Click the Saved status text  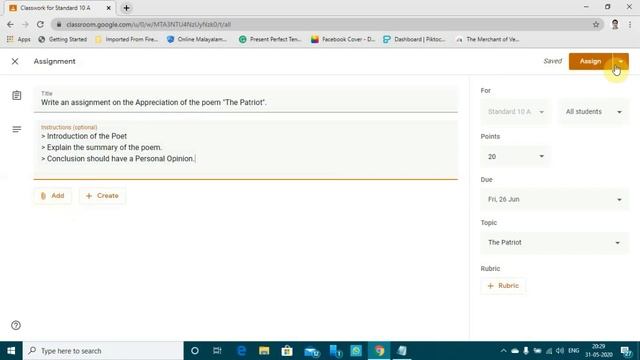(553, 61)
